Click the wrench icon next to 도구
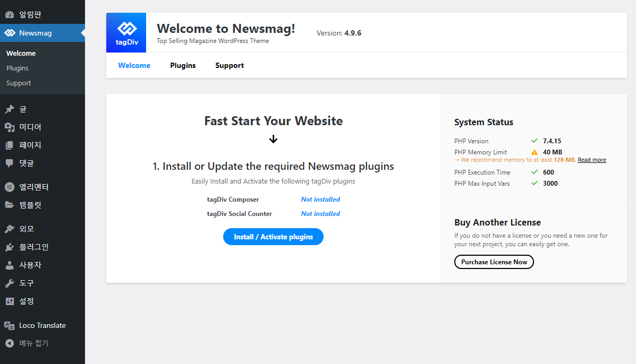This screenshot has height=364, width=636. (x=10, y=283)
